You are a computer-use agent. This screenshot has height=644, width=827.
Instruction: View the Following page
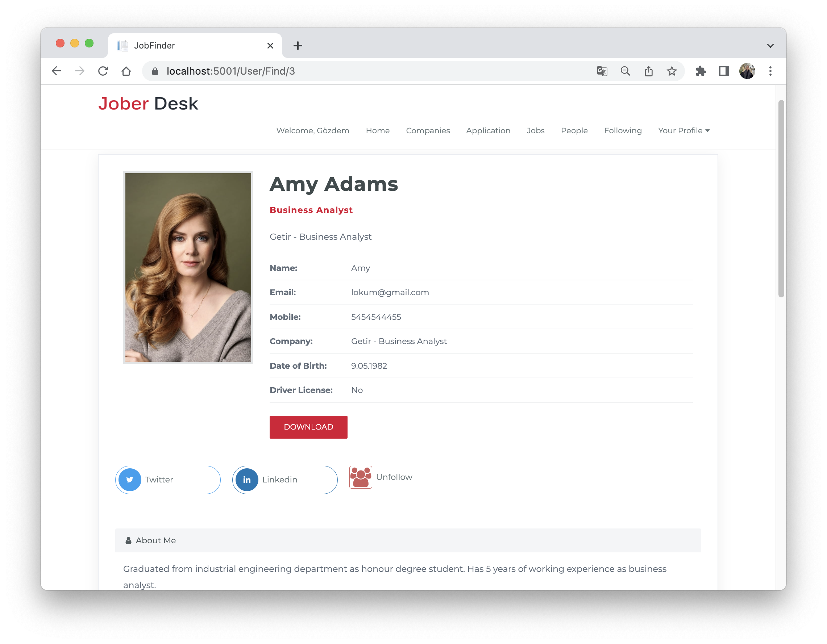(623, 130)
